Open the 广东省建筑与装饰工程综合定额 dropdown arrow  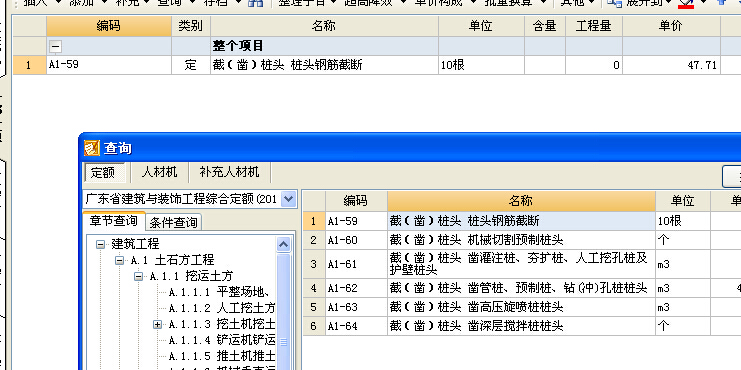[x=288, y=199]
